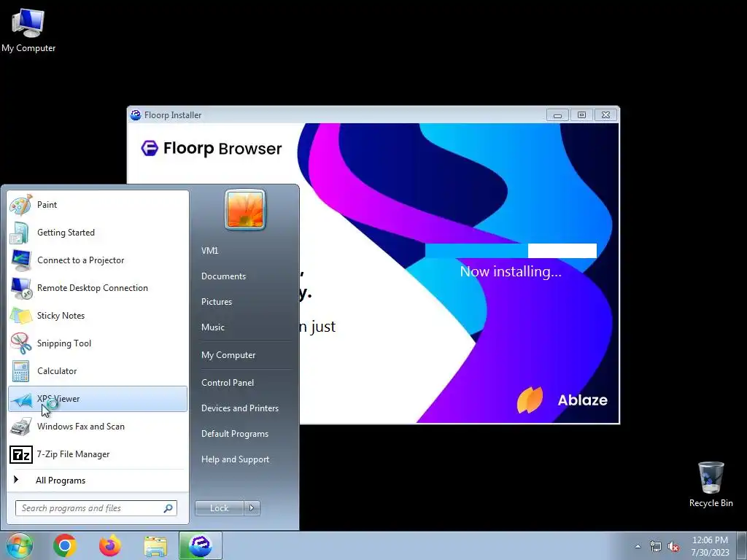
Task: Open Control Panel
Action: [x=228, y=382]
